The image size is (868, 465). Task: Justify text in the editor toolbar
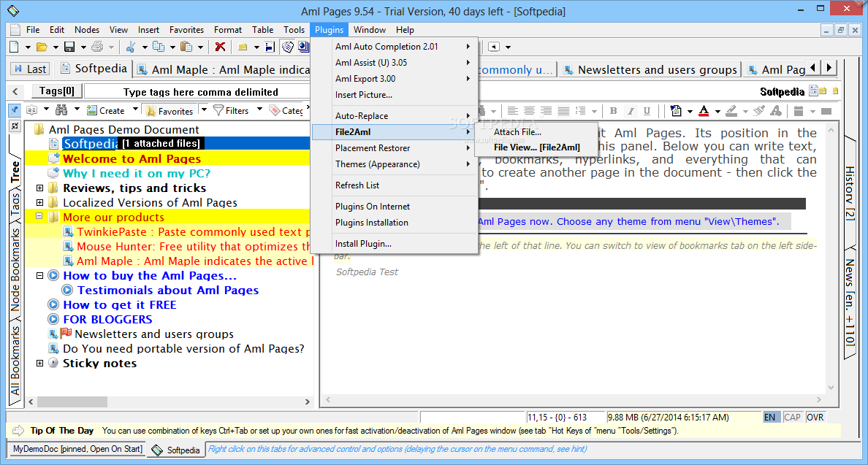click(x=563, y=111)
